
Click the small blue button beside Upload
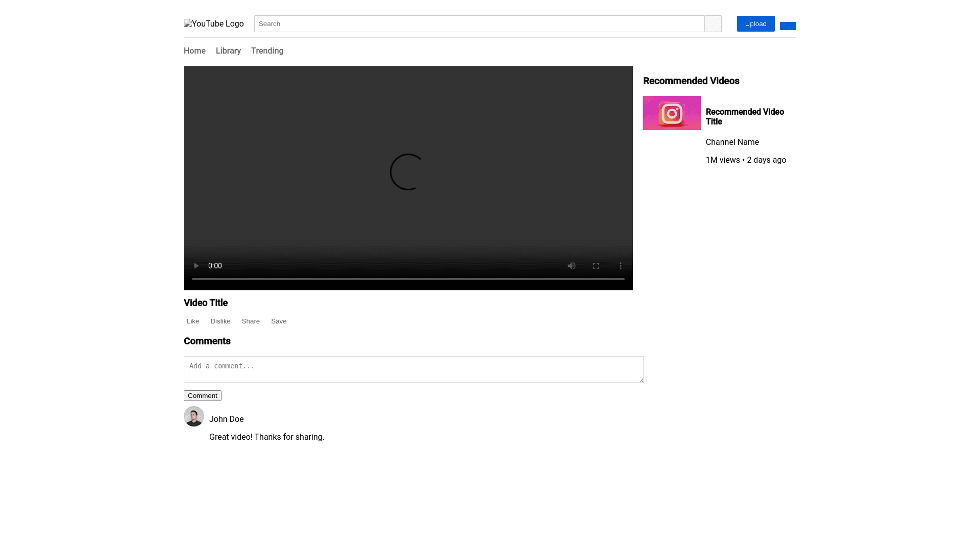[x=788, y=26]
